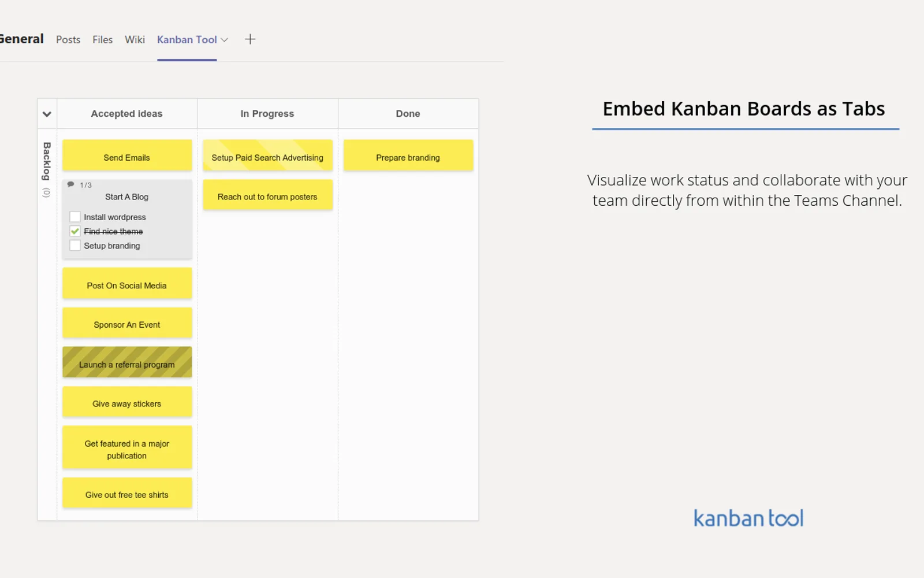
Task: Collapse the Backlog swimlane chevron
Action: [x=47, y=114]
